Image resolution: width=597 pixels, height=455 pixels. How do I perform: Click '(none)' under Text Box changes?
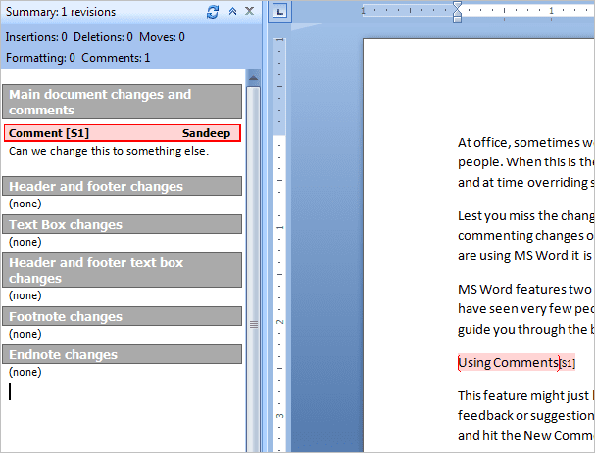click(x=25, y=242)
